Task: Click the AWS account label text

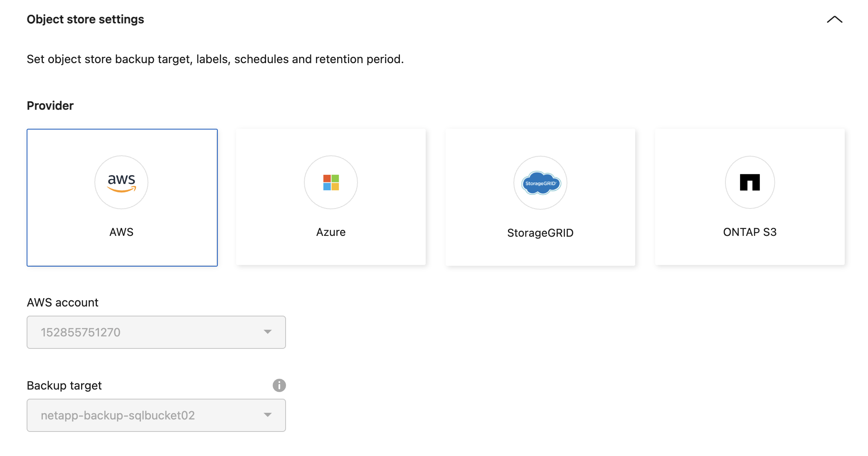Action: (62, 302)
